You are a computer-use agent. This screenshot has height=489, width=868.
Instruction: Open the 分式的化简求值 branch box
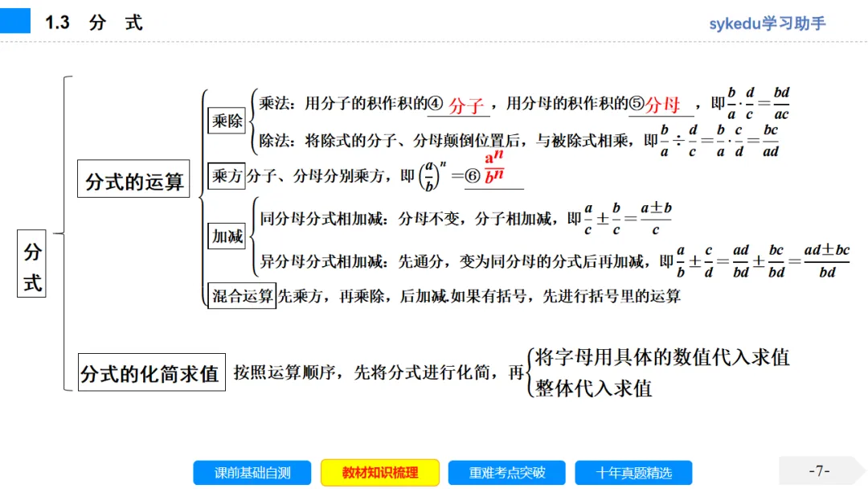(151, 372)
